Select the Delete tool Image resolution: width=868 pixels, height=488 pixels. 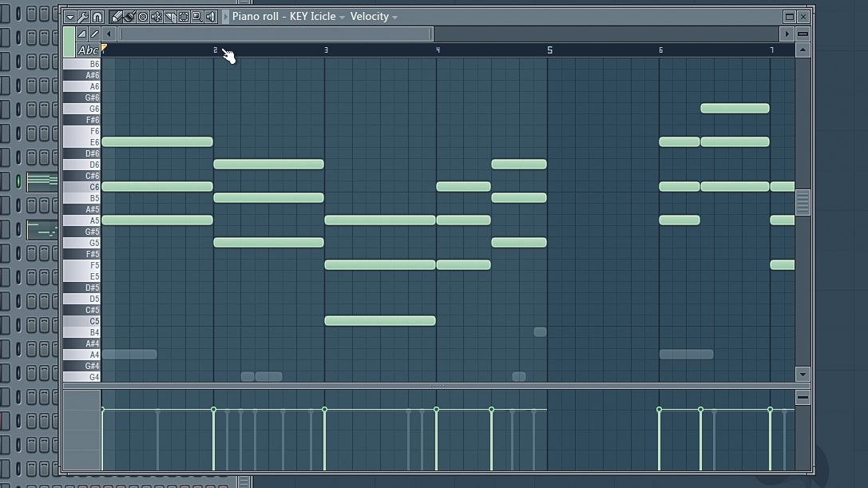pos(143,16)
